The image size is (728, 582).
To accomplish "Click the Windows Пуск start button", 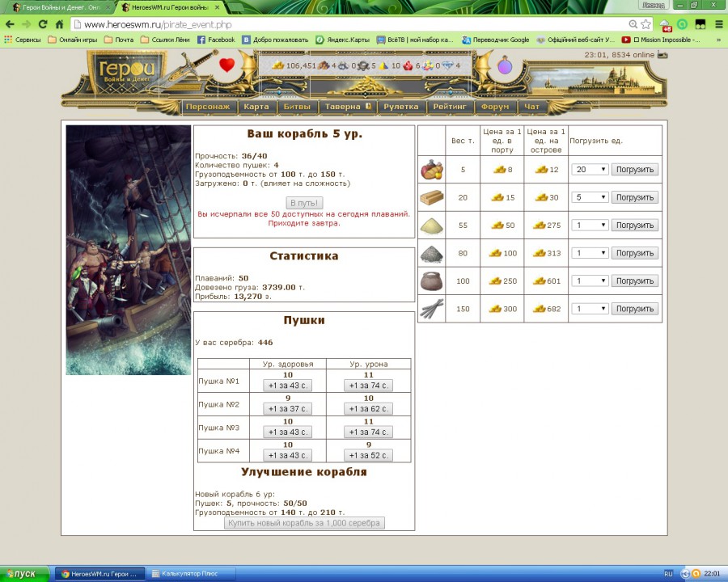I will coord(24,573).
